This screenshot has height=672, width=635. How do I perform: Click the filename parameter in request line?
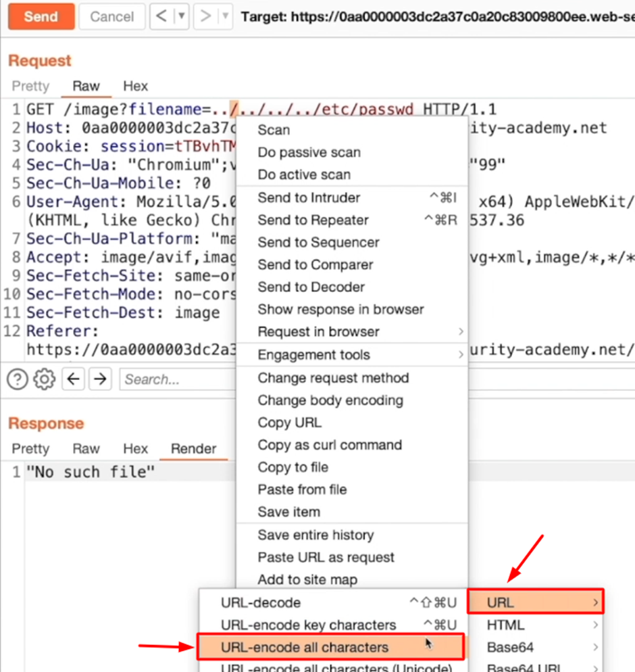click(x=165, y=110)
